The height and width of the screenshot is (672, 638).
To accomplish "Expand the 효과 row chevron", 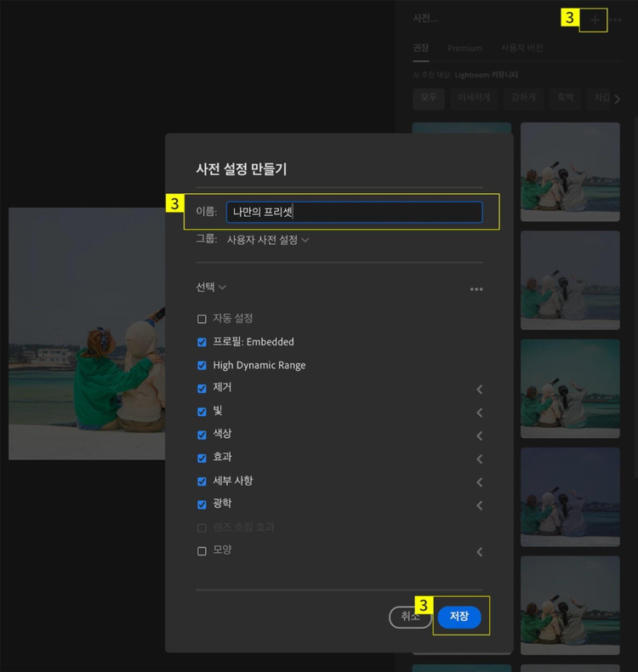I will (480, 459).
